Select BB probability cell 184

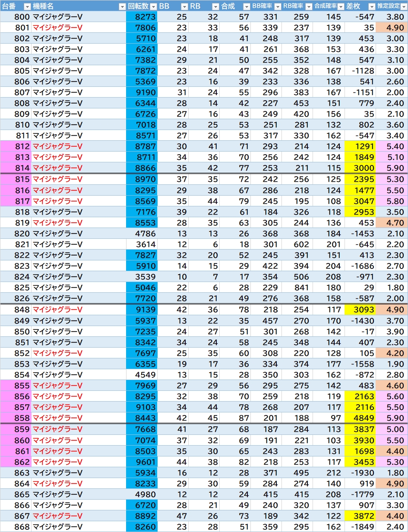[266, 212]
